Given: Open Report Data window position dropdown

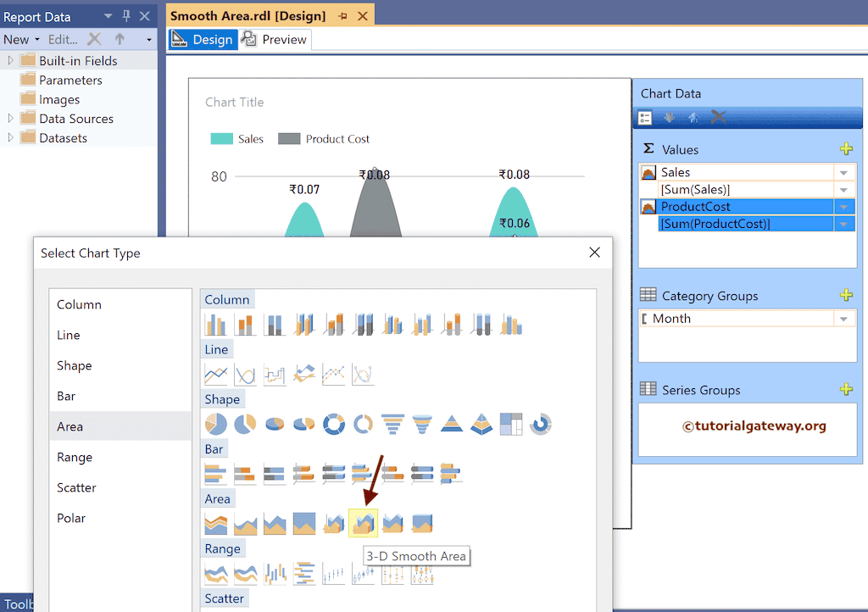Looking at the screenshot, I should 108,16.
